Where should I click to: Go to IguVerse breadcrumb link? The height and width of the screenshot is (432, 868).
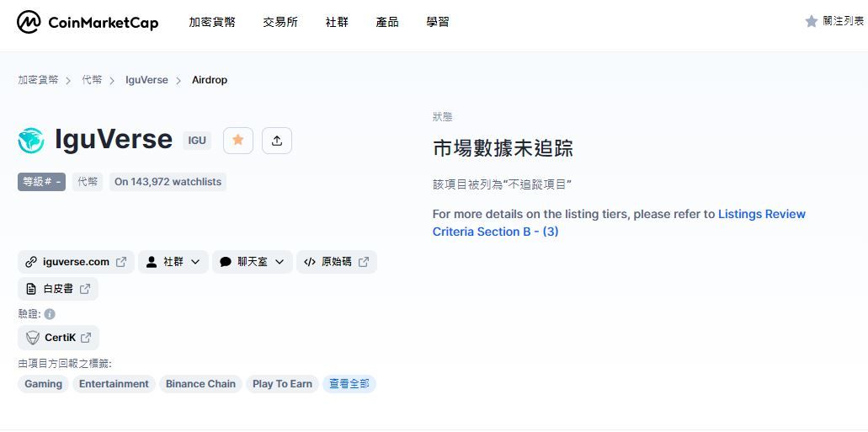[x=146, y=80]
